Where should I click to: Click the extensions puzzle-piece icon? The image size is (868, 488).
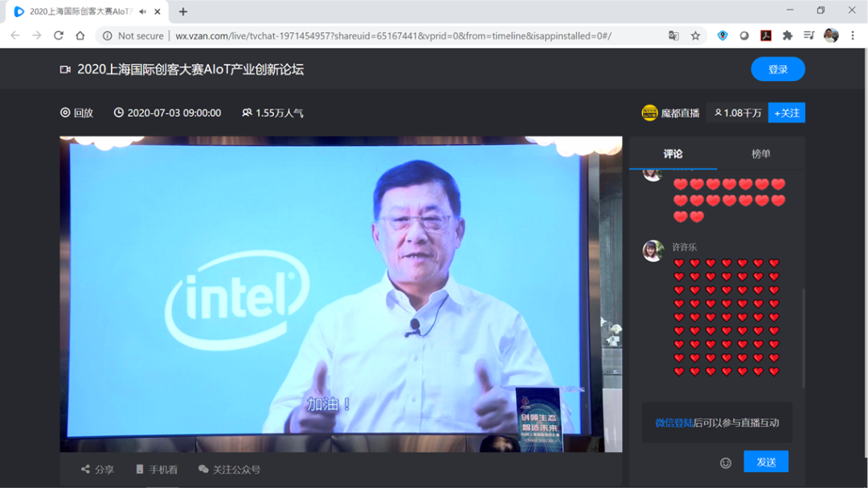787,36
